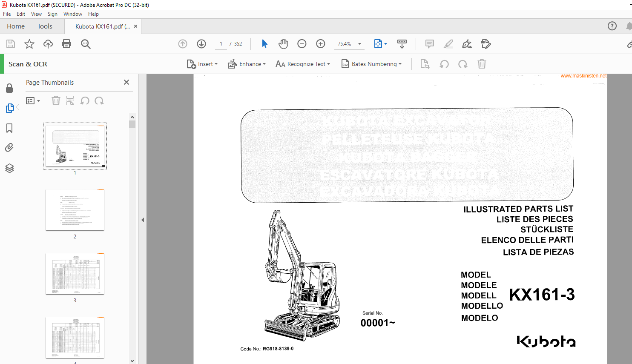
Task: Click thumbnails scrollbar up arrow
Action: pos(132,117)
